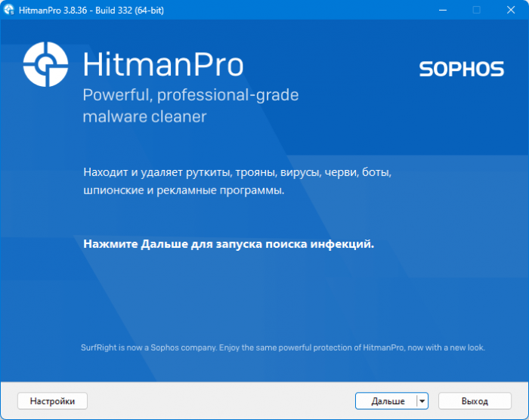The width and height of the screenshot is (529, 420).
Task: Click text 'шпионские и рекламные программы.'
Action: coord(184,190)
